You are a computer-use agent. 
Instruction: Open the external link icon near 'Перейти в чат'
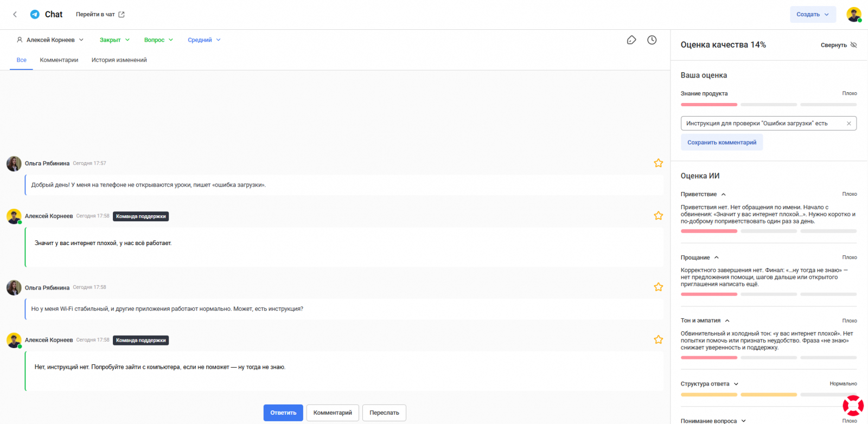click(x=122, y=15)
